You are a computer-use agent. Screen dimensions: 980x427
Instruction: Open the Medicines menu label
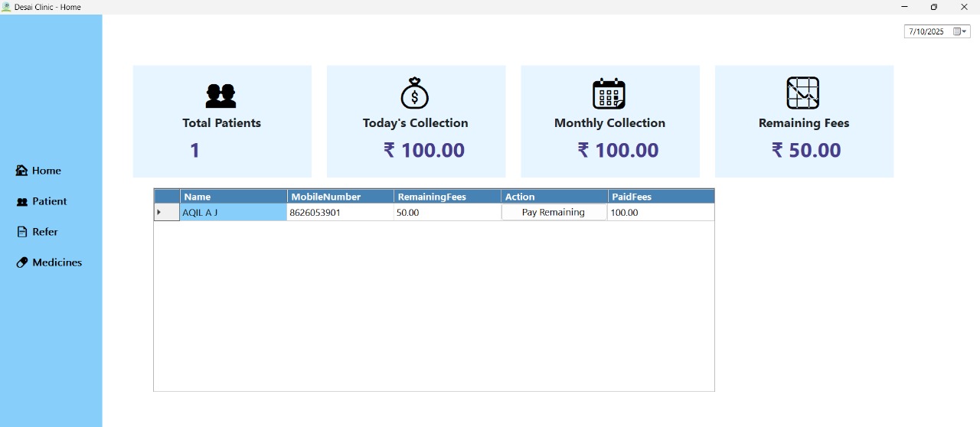click(57, 262)
